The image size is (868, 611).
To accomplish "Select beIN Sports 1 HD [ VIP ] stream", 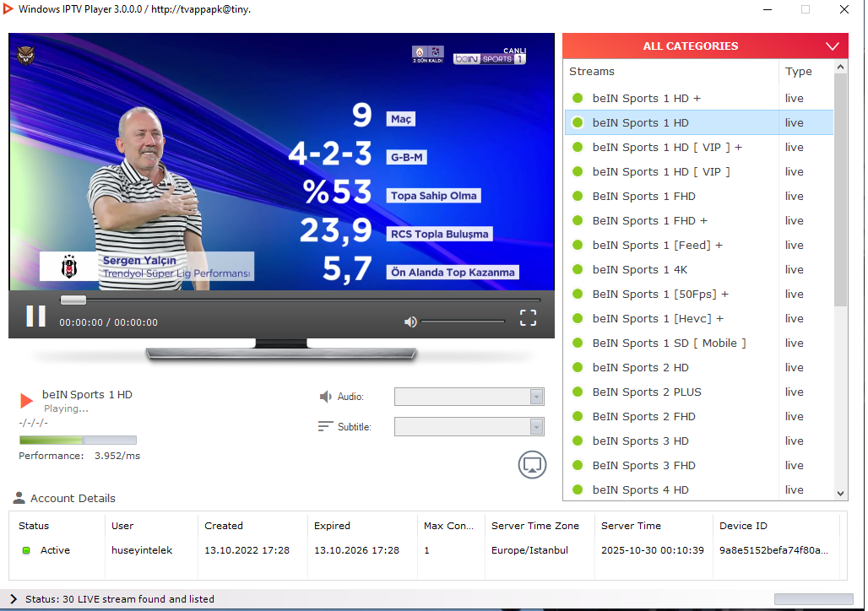I will pyautogui.click(x=660, y=172).
